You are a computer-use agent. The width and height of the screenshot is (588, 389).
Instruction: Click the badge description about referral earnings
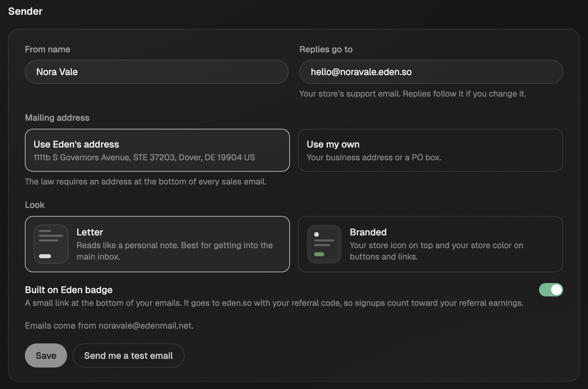click(x=274, y=303)
